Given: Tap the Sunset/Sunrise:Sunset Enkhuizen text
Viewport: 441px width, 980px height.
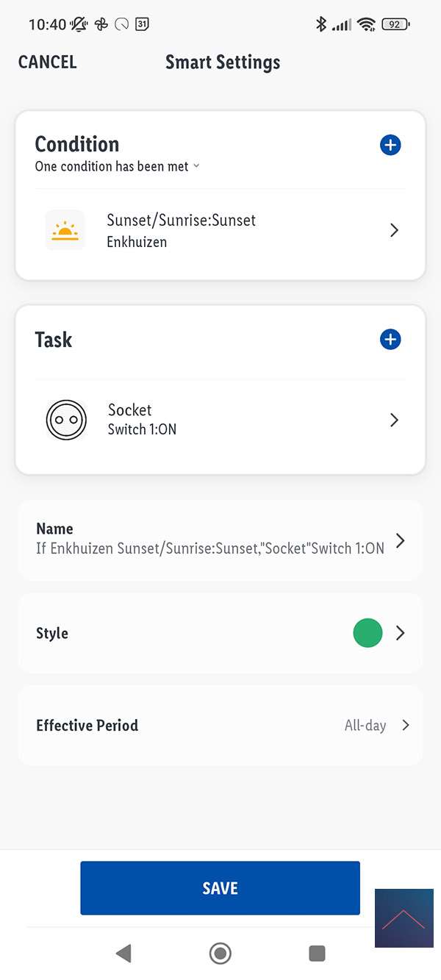Looking at the screenshot, I should point(181,230).
